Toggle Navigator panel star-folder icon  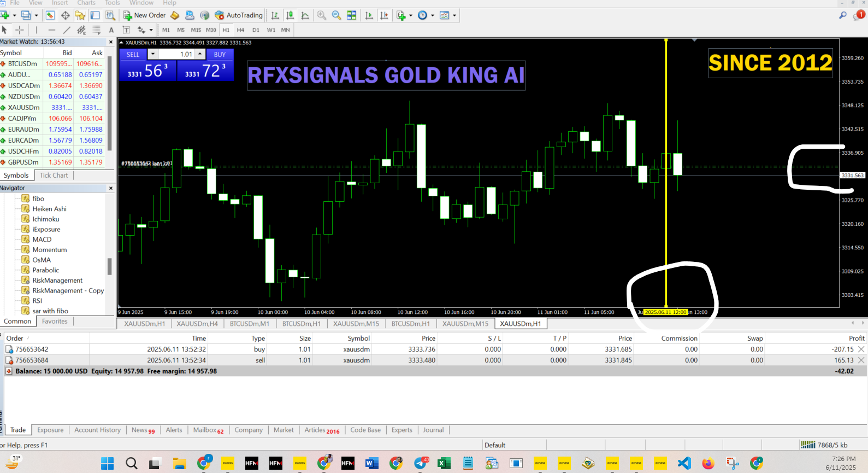[80, 15]
